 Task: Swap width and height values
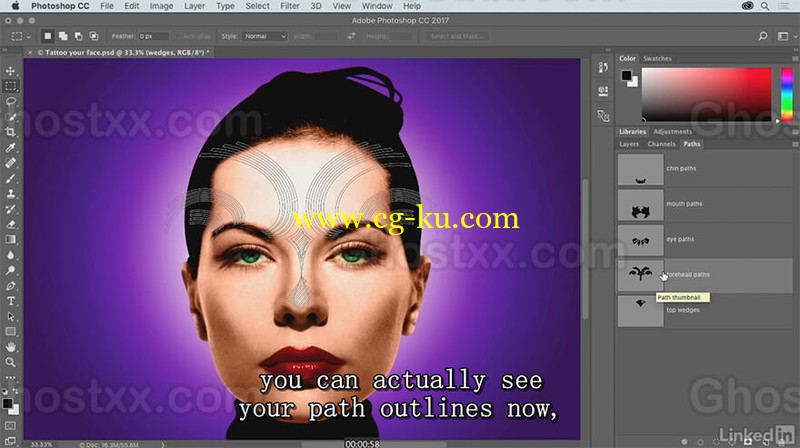(x=352, y=36)
